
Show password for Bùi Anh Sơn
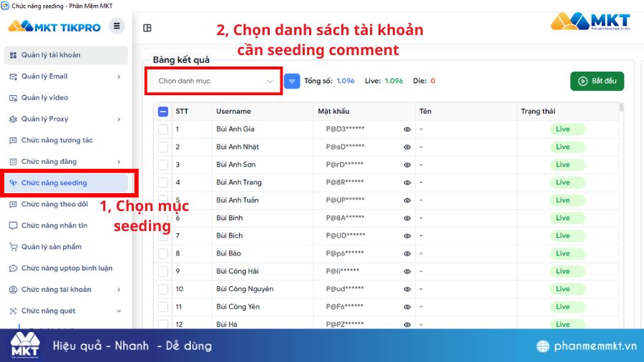click(x=407, y=165)
